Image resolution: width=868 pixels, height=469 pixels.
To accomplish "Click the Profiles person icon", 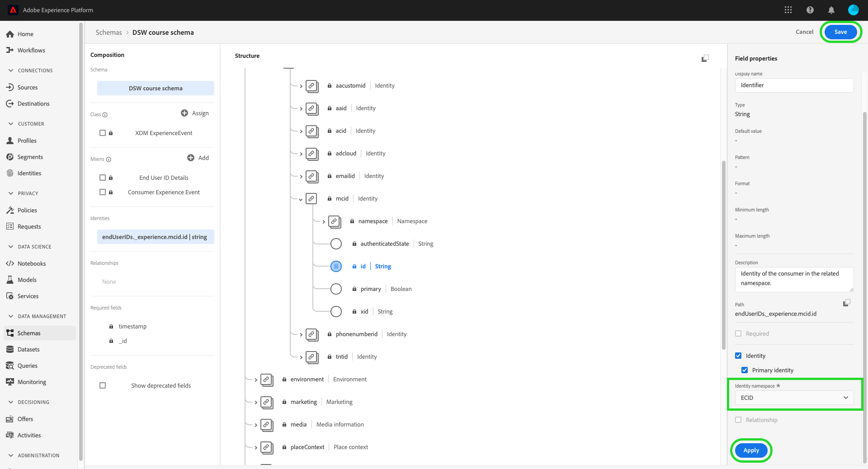I will click(x=10, y=141).
